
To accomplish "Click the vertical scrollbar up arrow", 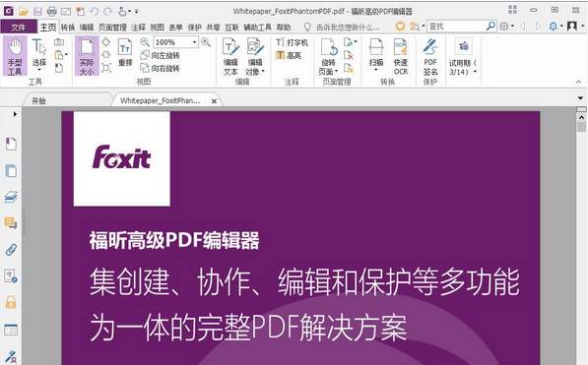I will point(582,117).
